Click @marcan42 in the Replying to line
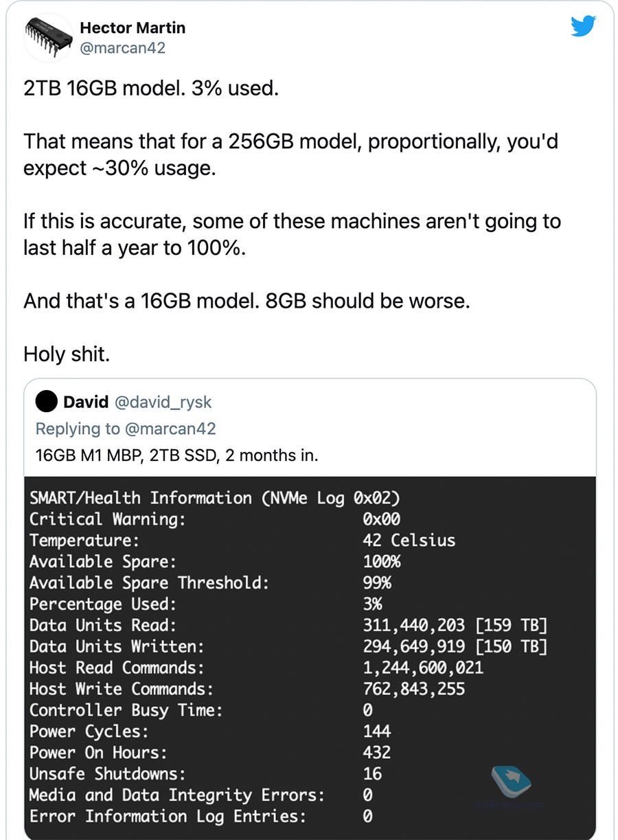Viewport: 618px width, 840px height. click(x=170, y=429)
